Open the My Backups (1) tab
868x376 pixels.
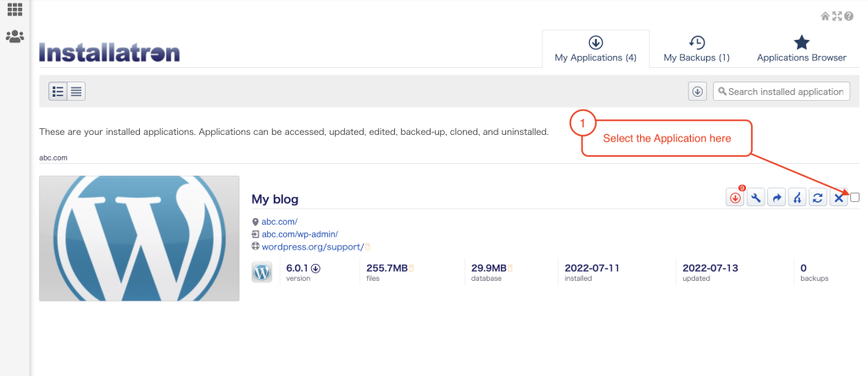[x=697, y=48]
